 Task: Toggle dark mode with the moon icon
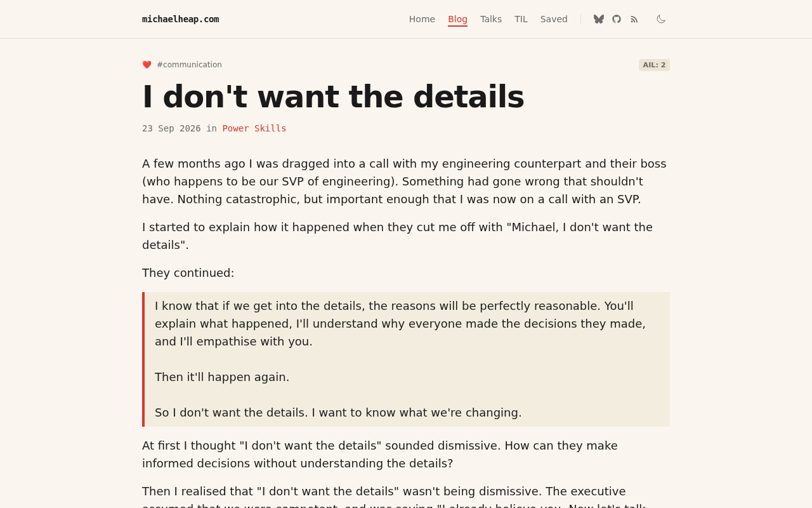click(661, 19)
